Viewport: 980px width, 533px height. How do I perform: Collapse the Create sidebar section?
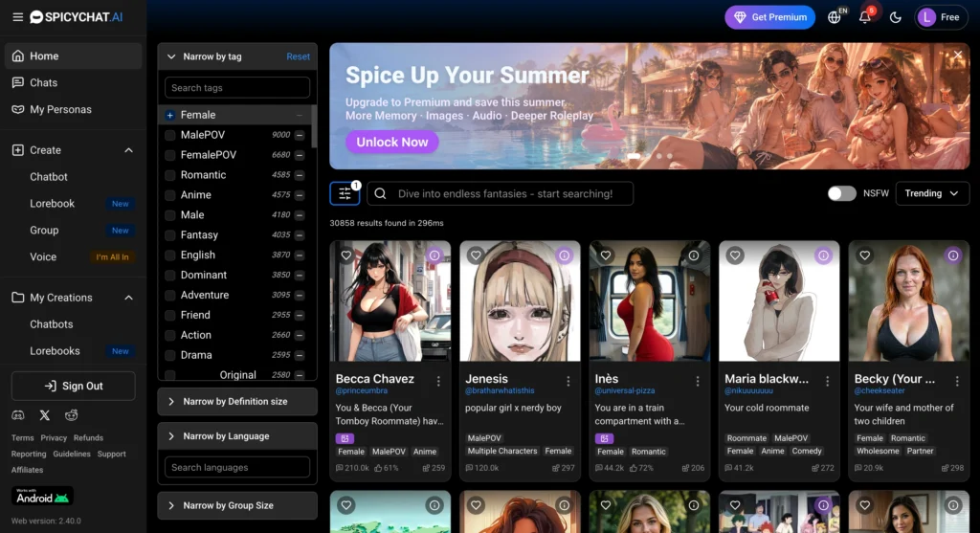[x=129, y=150]
